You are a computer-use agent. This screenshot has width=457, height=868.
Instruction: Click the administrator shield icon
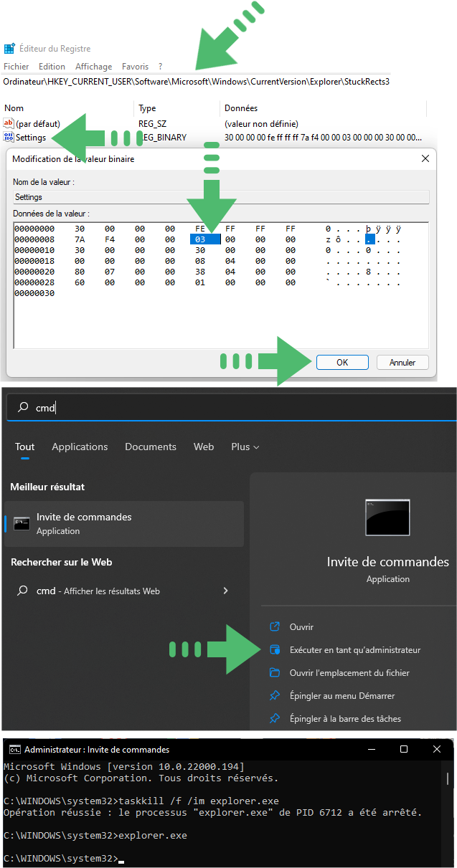(x=274, y=650)
